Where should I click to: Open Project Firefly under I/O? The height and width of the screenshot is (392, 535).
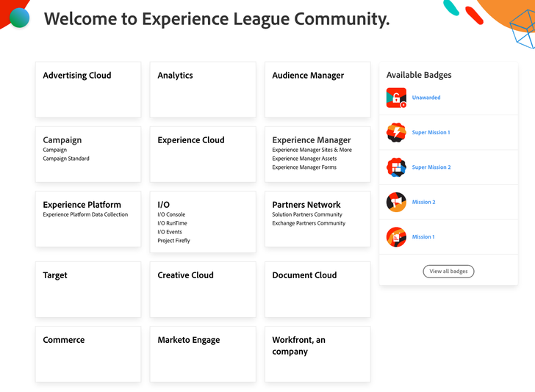click(173, 241)
